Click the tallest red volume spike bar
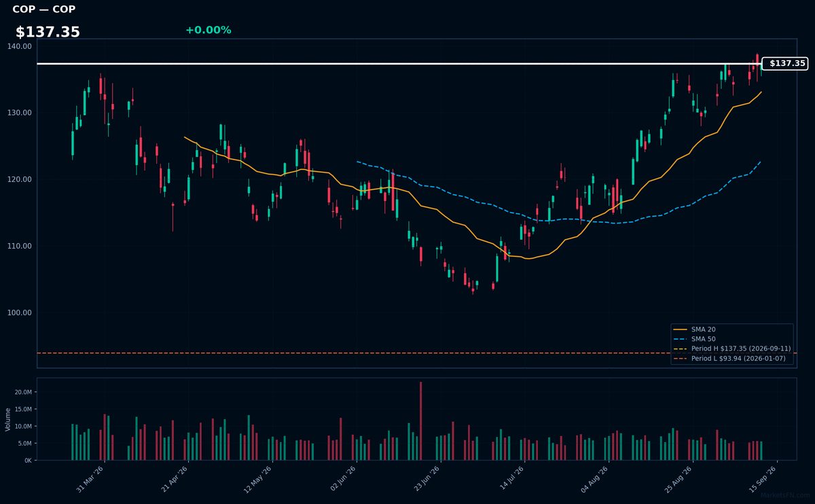 click(x=420, y=421)
